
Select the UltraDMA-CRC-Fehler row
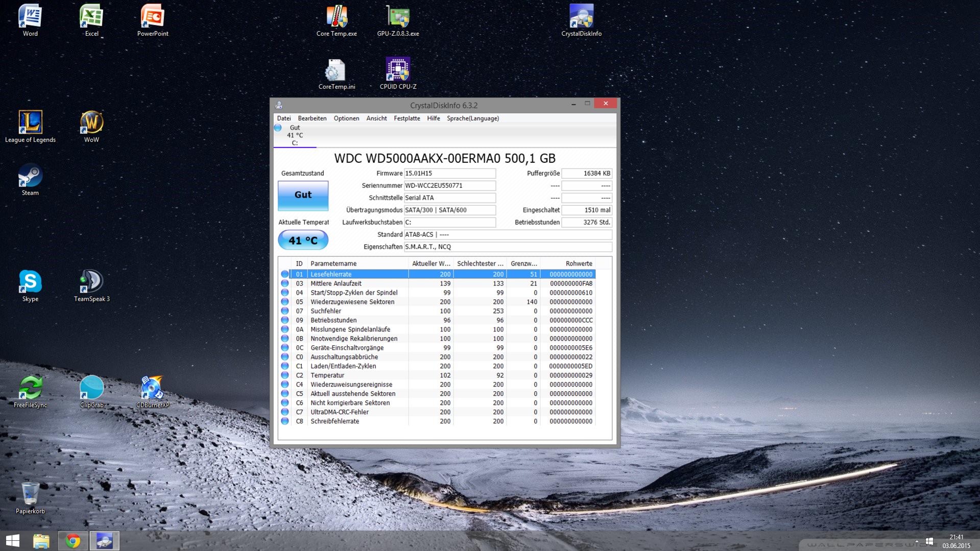(x=438, y=412)
